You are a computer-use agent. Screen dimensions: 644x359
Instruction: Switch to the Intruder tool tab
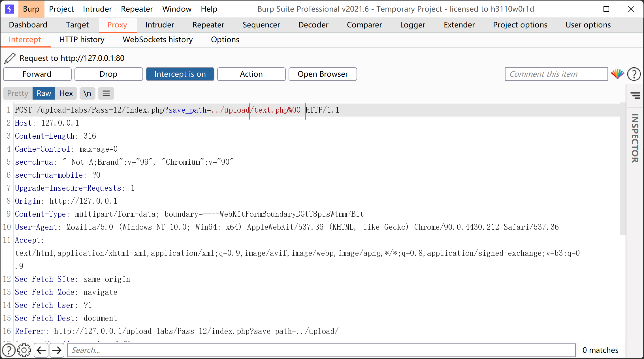[159, 25]
